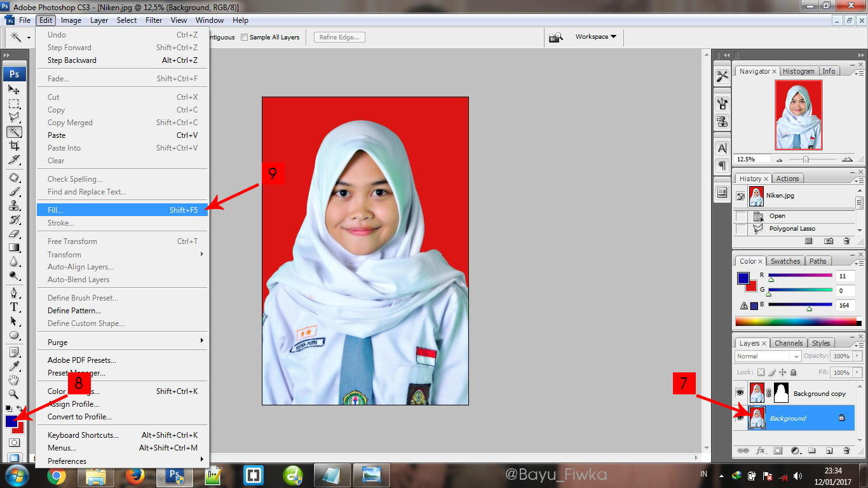Open the Workspace dropdown
The width and height of the screenshot is (868, 488).
tap(595, 37)
